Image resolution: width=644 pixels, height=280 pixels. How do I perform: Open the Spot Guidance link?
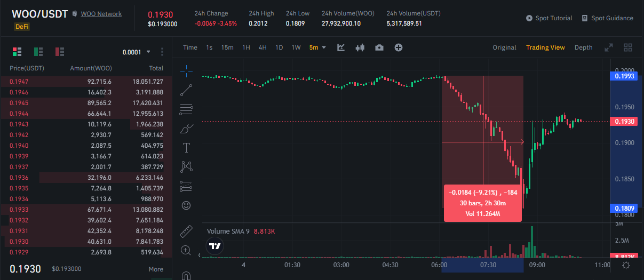[x=607, y=18]
